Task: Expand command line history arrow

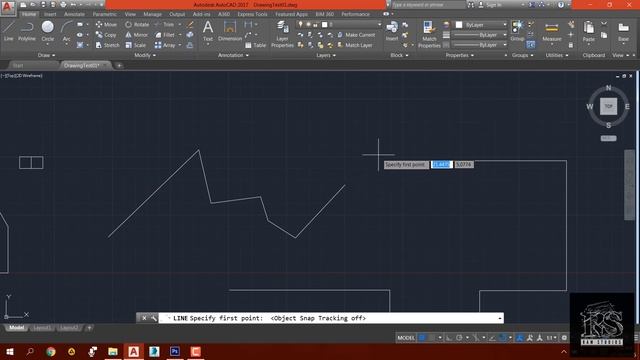Action: (x=500, y=318)
